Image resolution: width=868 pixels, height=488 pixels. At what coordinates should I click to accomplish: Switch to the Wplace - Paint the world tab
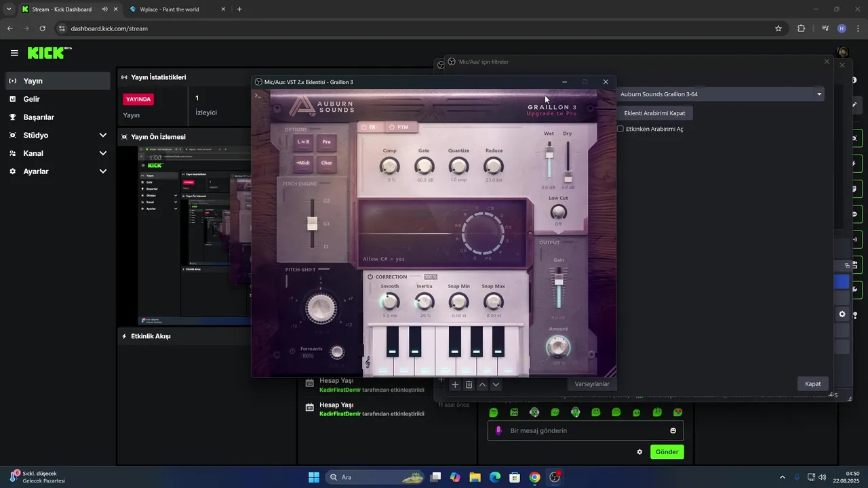[178, 9]
